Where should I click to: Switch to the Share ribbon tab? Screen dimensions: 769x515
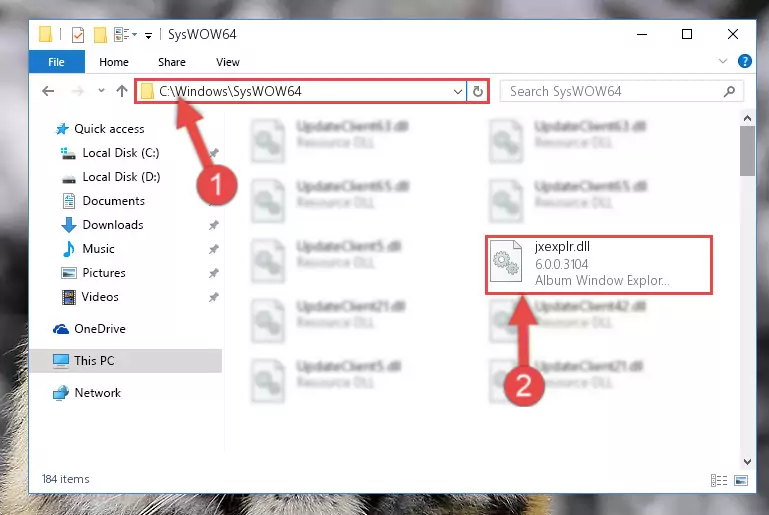click(x=172, y=62)
